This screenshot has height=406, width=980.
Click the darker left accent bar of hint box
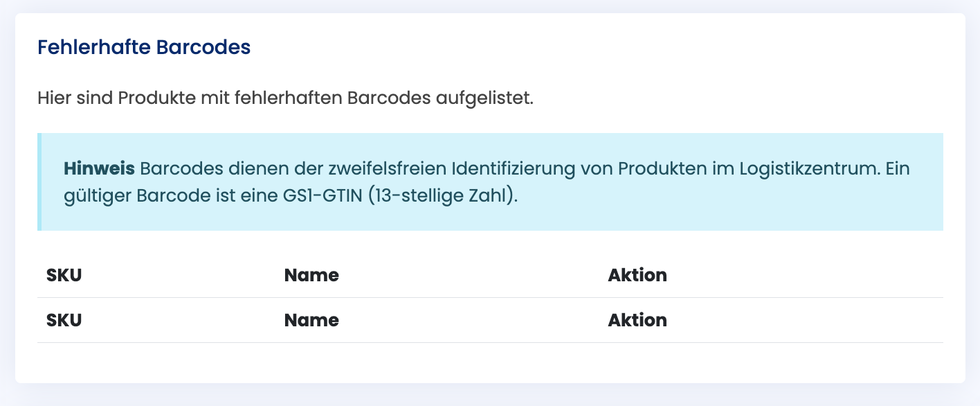[39, 182]
